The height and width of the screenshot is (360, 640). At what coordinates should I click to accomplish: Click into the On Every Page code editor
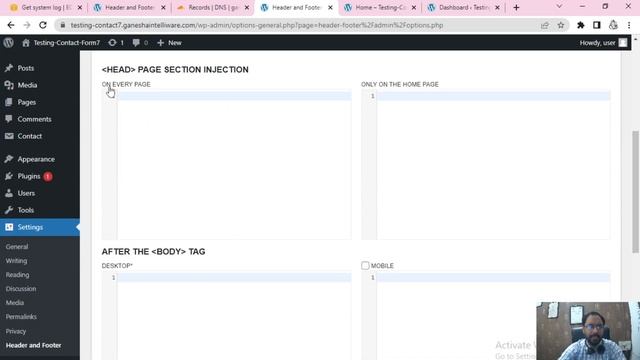coord(227,164)
